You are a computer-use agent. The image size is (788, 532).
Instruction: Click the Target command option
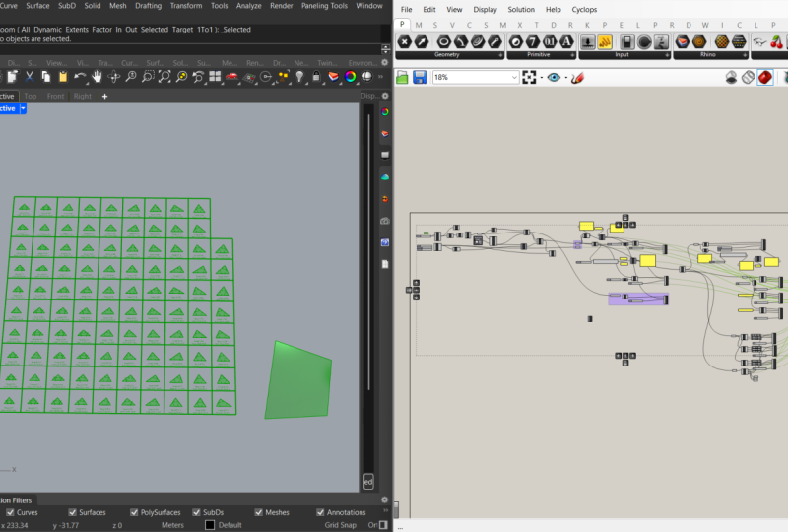[182, 30]
